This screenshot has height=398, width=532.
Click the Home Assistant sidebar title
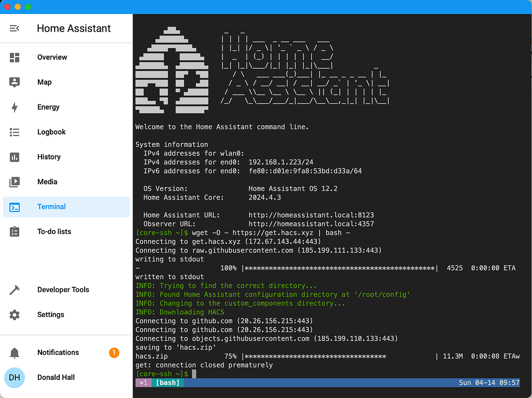pyautogui.click(x=74, y=28)
